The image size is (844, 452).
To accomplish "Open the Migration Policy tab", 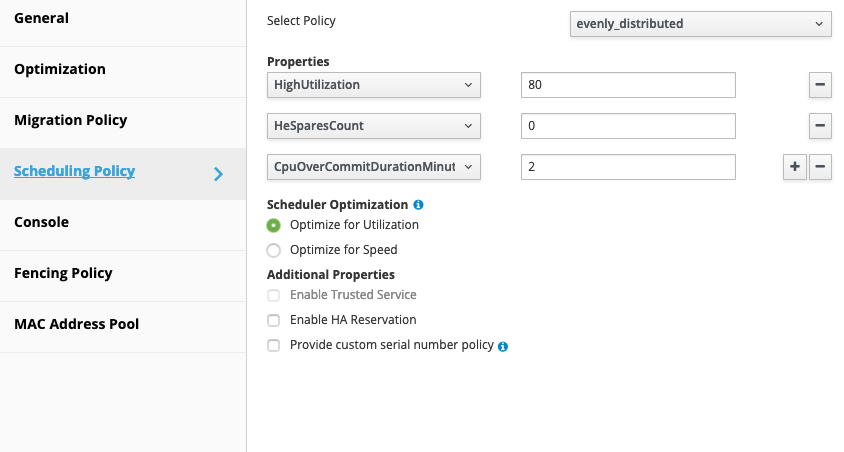I will tap(71, 120).
